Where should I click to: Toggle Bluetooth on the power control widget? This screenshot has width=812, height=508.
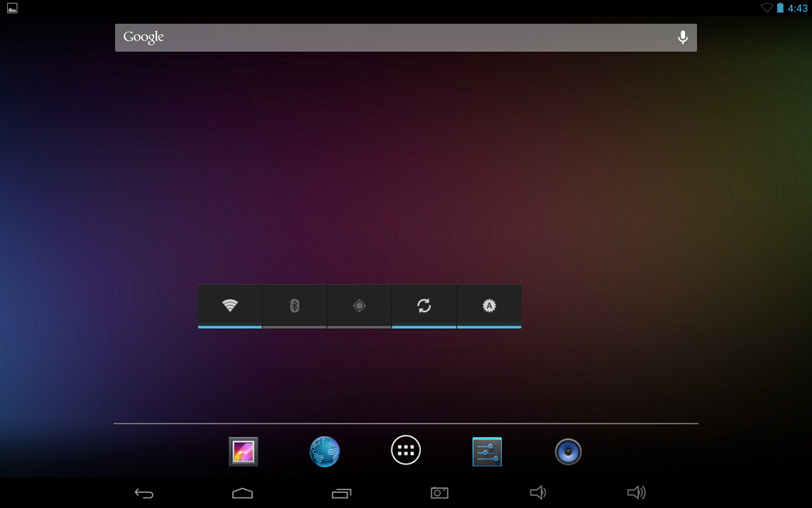point(294,306)
